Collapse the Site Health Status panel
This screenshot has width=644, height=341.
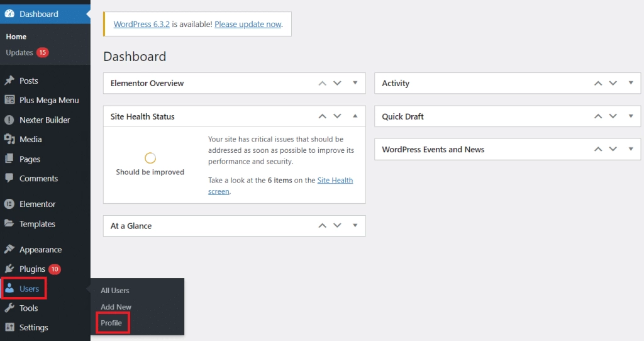pyautogui.click(x=355, y=116)
